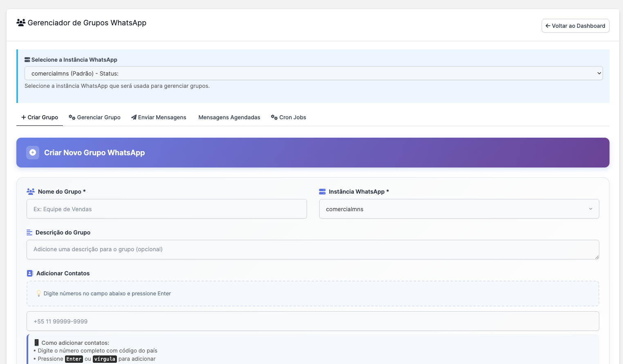Switch to the Mensagens Agendadas tab
623x364 pixels.
click(229, 117)
